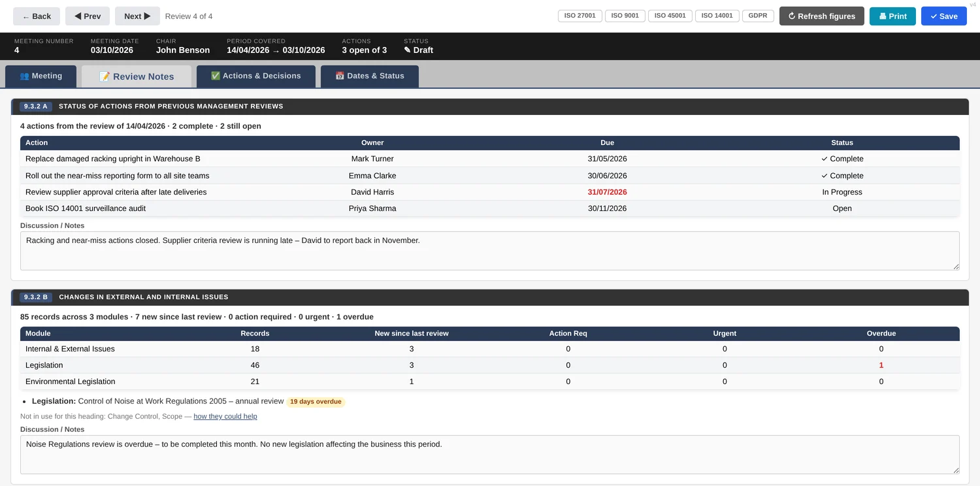Select 'Roll out the near-miss reporting form' action
Viewport: 980px width, 486px height.
click(118, 176)
